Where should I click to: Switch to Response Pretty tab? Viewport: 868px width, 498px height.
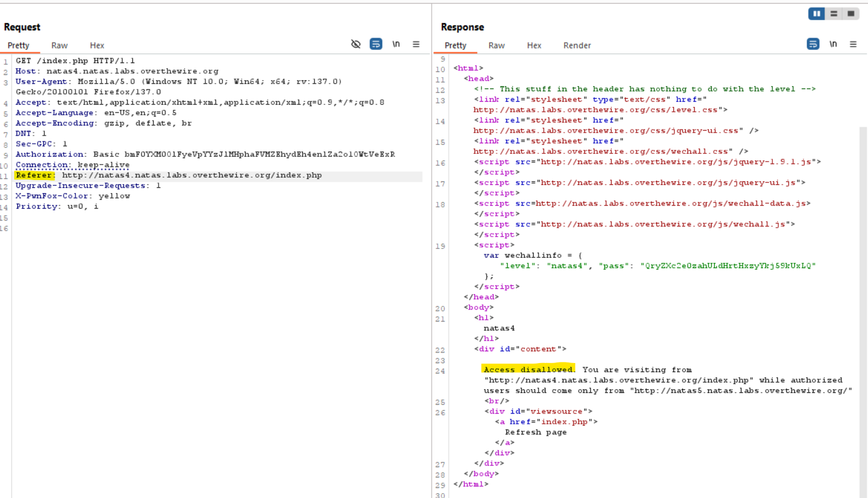point(455,45)
